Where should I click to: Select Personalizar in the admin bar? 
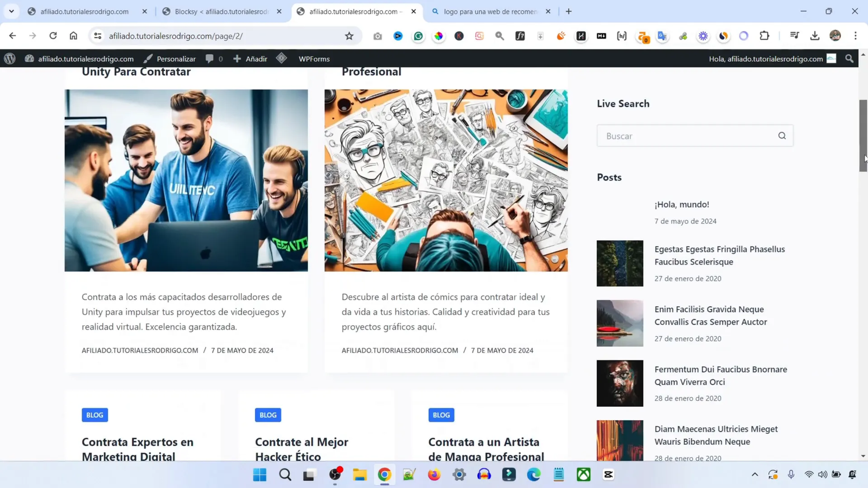176,59
